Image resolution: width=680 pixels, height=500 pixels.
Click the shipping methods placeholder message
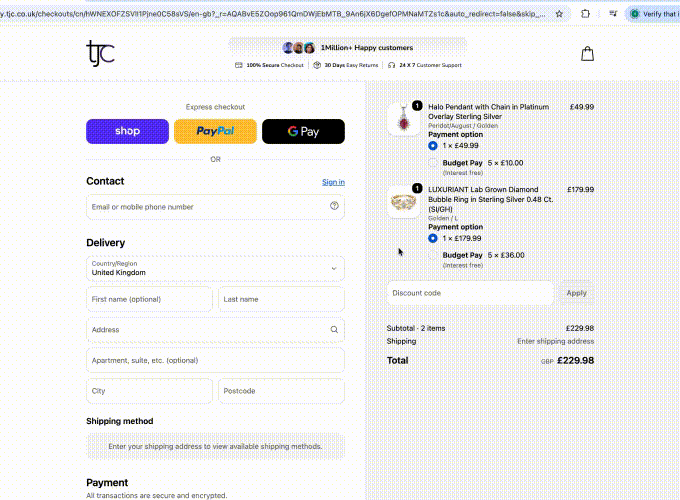[216, 446]
